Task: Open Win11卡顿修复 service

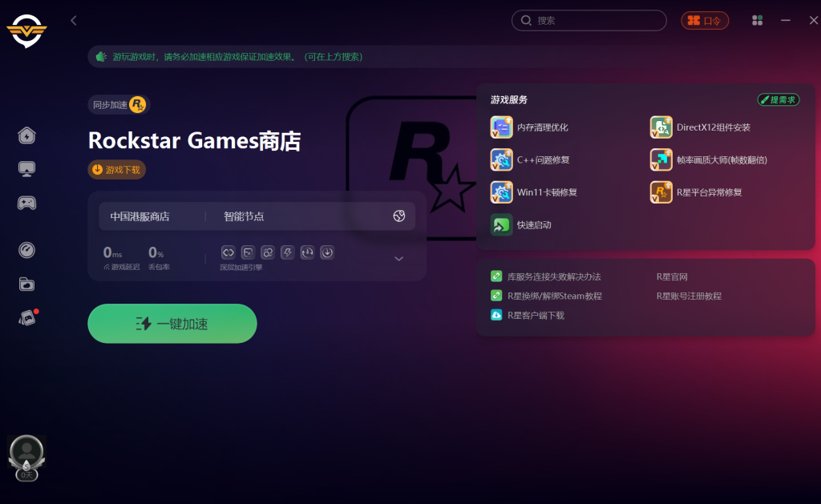Action: 533,192
